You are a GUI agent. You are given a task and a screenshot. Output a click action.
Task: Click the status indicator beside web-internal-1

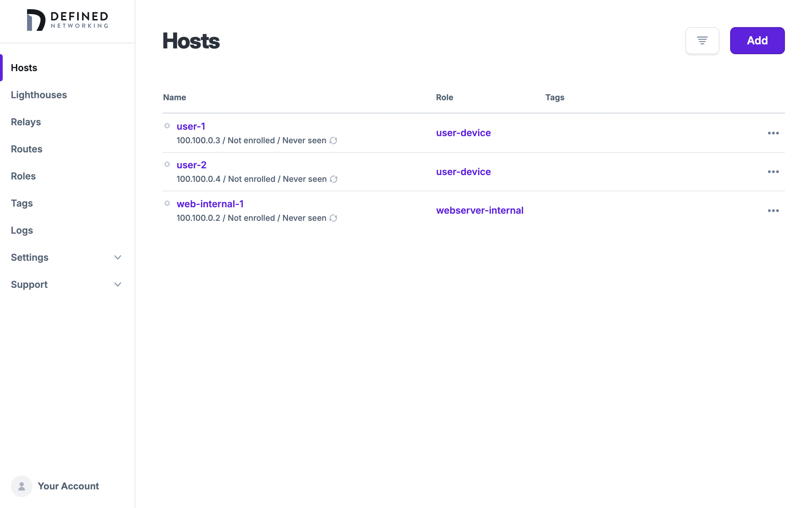167,204
